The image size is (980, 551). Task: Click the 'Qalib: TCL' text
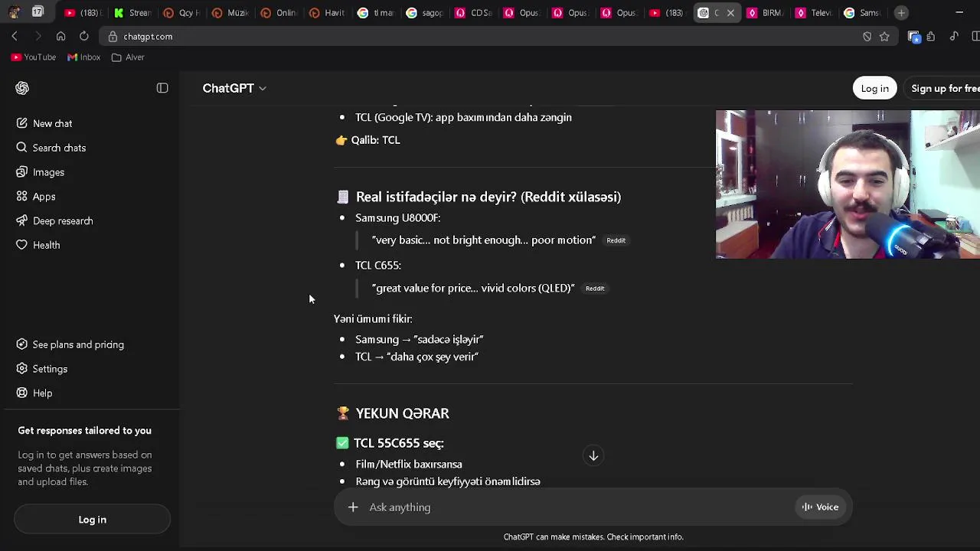click(375, 140)
